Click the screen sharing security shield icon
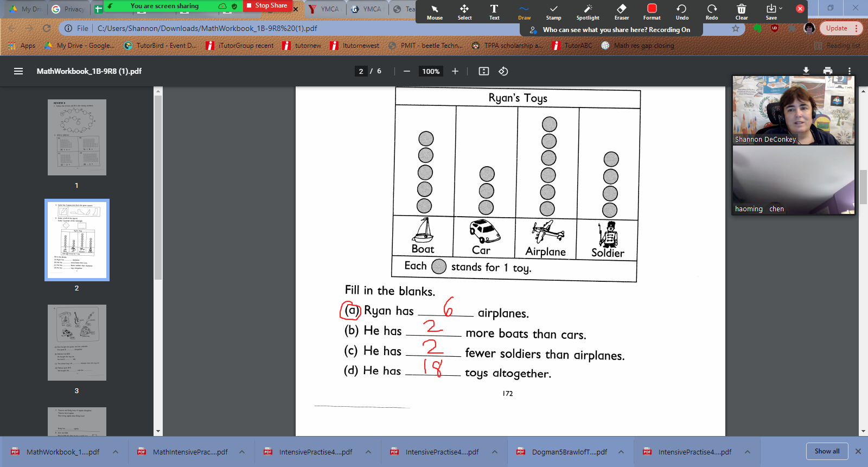 point(234,6)
